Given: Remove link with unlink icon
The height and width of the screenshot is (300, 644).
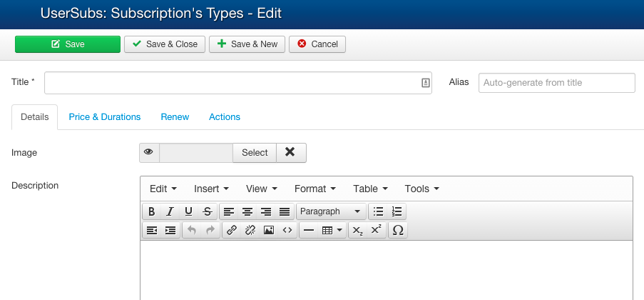Looking at the screenshot, I should point(250,231).
